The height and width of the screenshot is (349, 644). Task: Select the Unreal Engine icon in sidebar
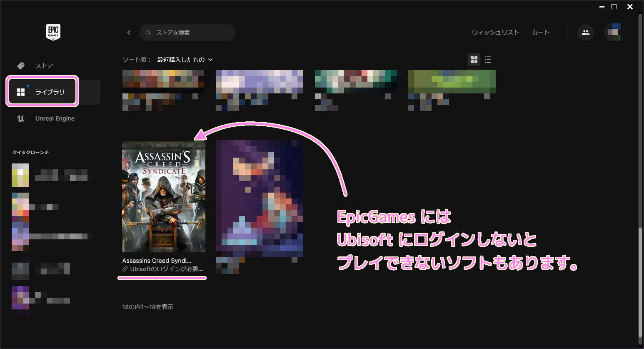(x=20, y=118)
